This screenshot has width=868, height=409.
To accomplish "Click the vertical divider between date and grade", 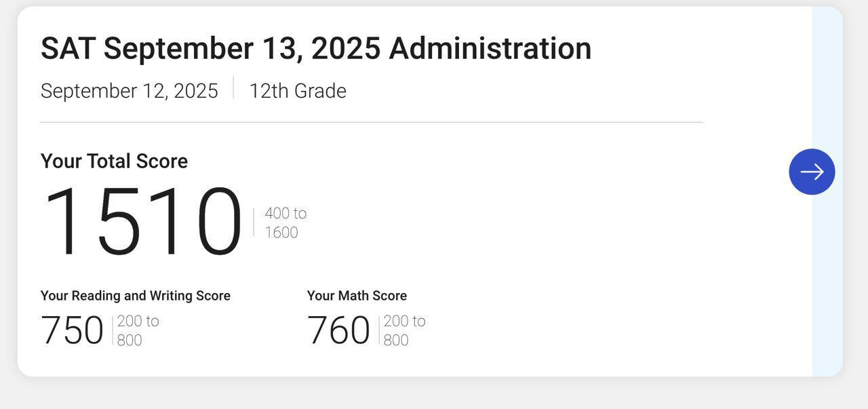I will click(233, 87).
